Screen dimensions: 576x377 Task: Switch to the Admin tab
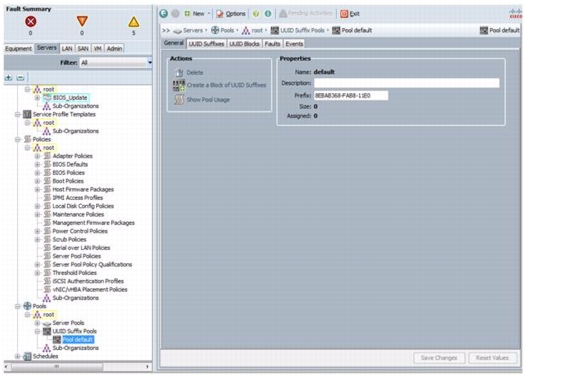(114, 49)
